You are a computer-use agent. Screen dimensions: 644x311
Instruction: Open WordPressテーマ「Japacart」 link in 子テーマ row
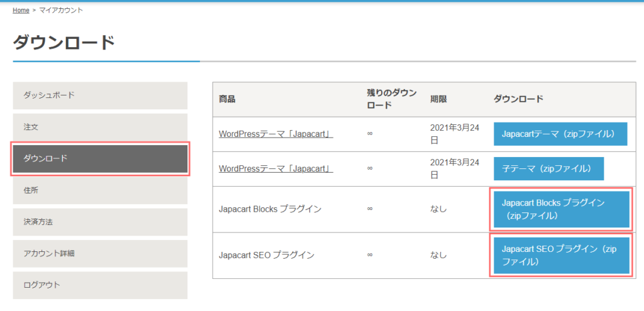pyautogui.click(x=276, y=168)
